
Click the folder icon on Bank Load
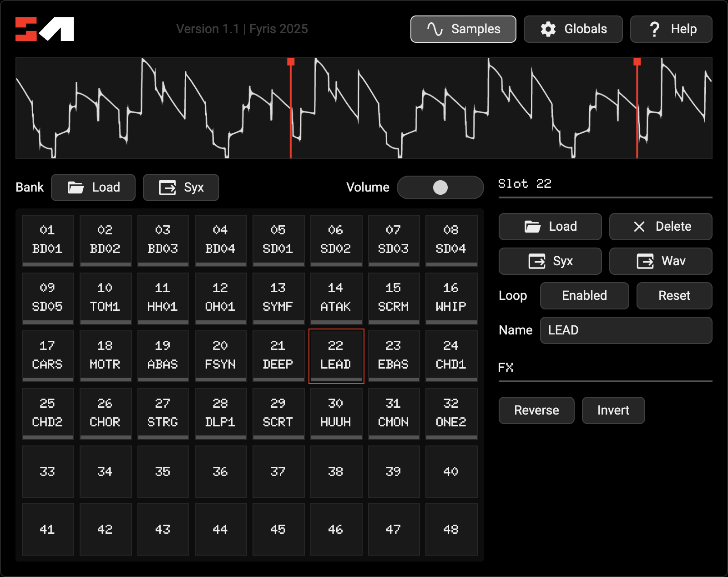click(76, 187)
